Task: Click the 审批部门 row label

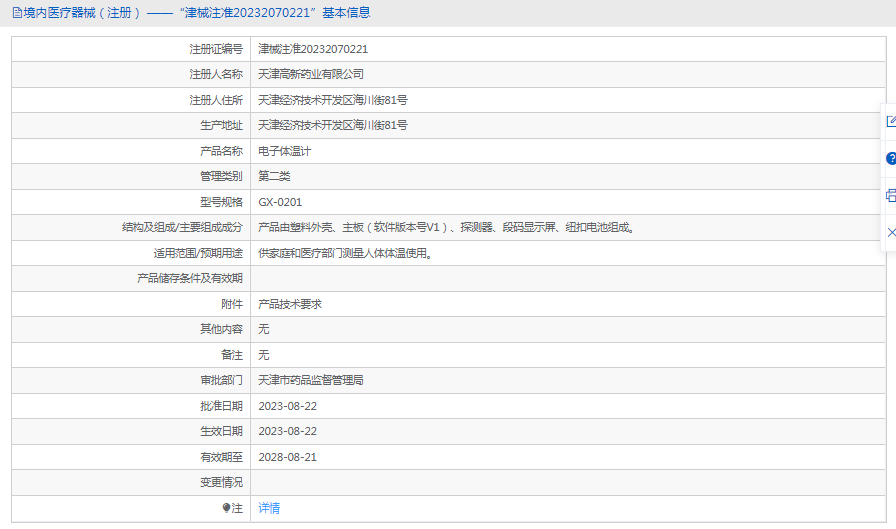Action: 222,380
